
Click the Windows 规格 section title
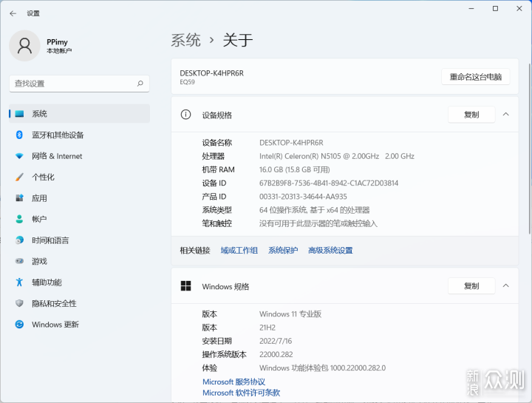pos(225,287)
